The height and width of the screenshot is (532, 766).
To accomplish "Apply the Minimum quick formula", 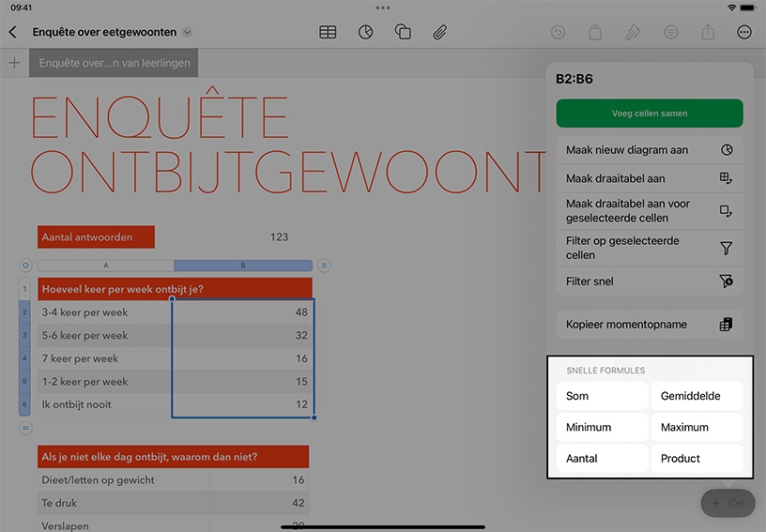I will 603,427.
